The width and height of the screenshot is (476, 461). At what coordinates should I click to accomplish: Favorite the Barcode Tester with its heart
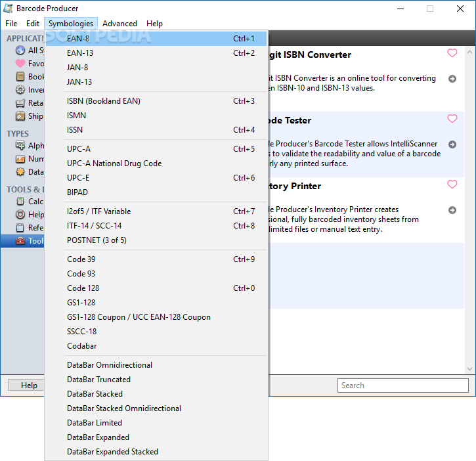coord(452,118)
